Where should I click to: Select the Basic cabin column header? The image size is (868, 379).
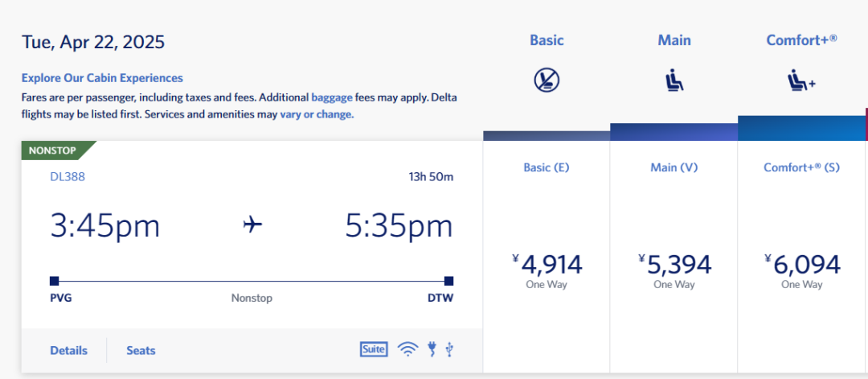coord(547,40)
